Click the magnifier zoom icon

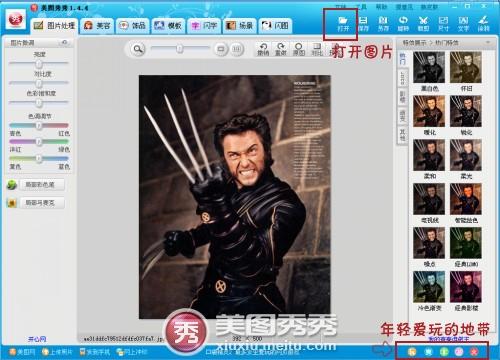click(138, 49)
